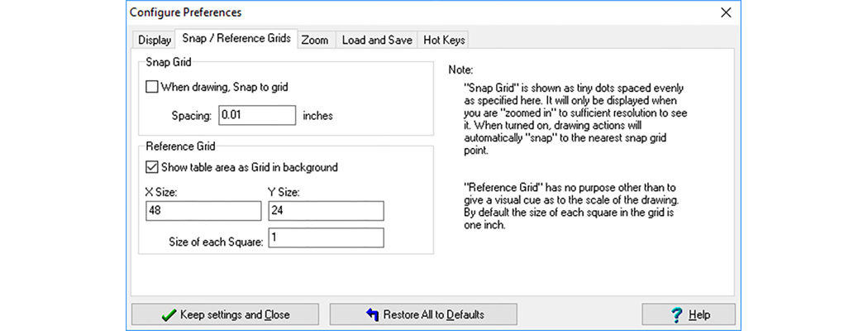868x331 pixels.
Task: Enable the Snap to grid checkbox
Action: click(x=151, y=86)
